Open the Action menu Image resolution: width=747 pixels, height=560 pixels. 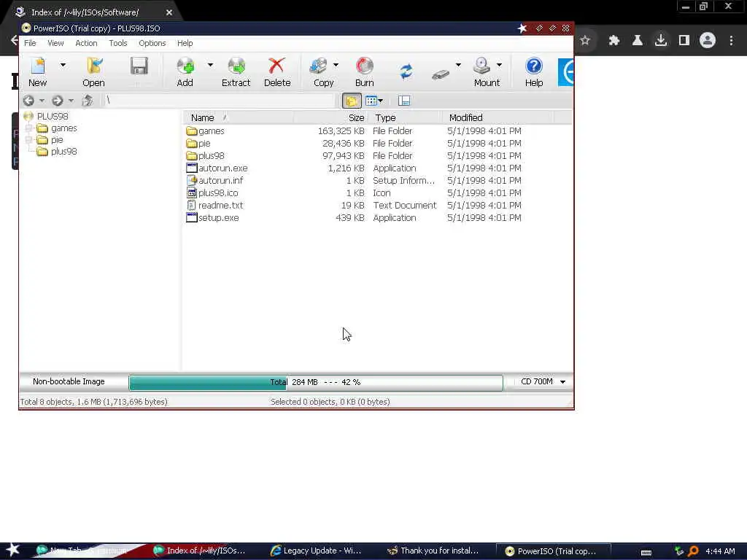[86, 43]
